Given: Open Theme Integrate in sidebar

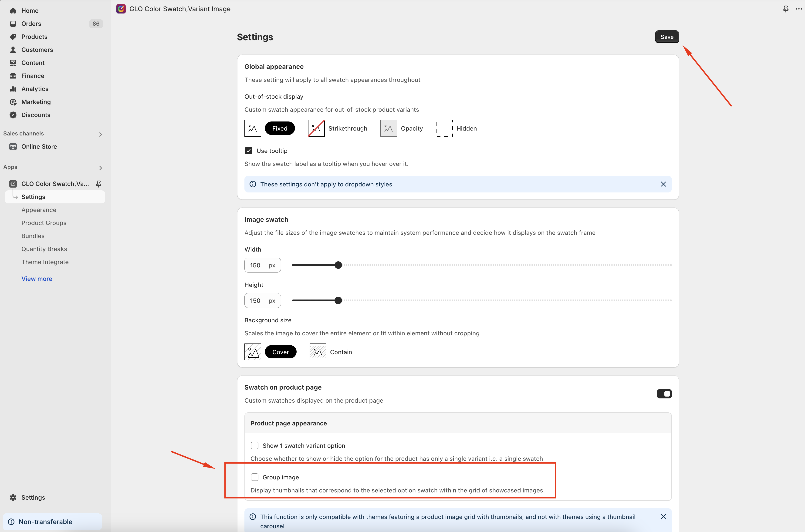Looking at the screenshot, I should (x=45, y=262).
